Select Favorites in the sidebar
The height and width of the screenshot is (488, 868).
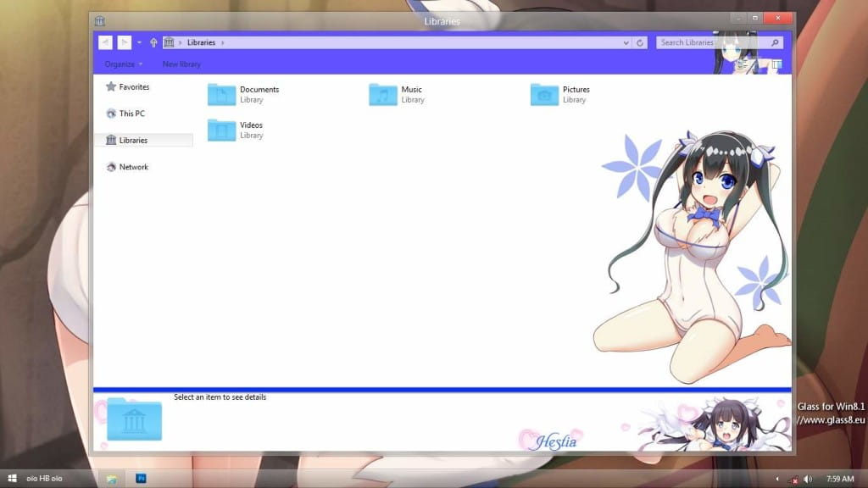(136, 86)
